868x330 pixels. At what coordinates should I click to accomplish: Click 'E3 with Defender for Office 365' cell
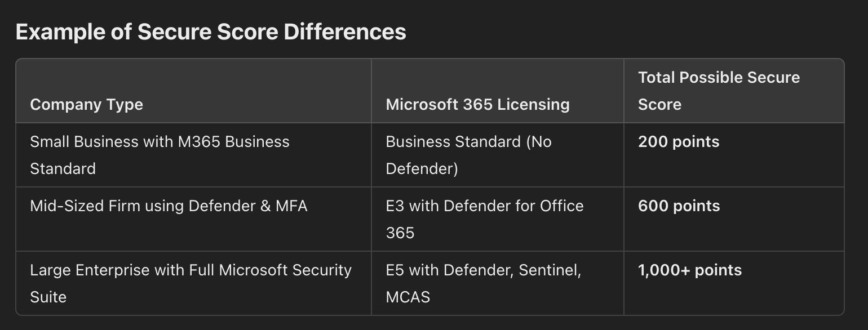pyautogui.click(x=484, y=219)
